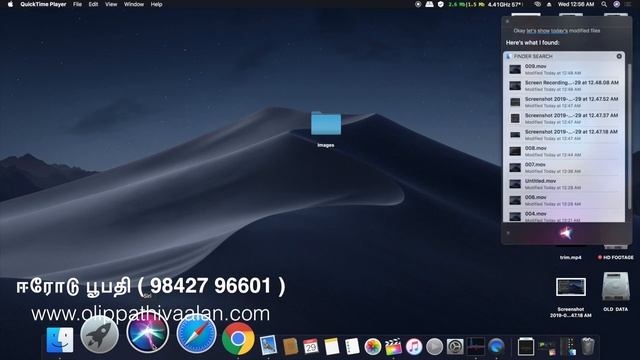Select trim.mp4 label on desktop
Viewport: 640px width, 360px height.
[x=570, y=258]
